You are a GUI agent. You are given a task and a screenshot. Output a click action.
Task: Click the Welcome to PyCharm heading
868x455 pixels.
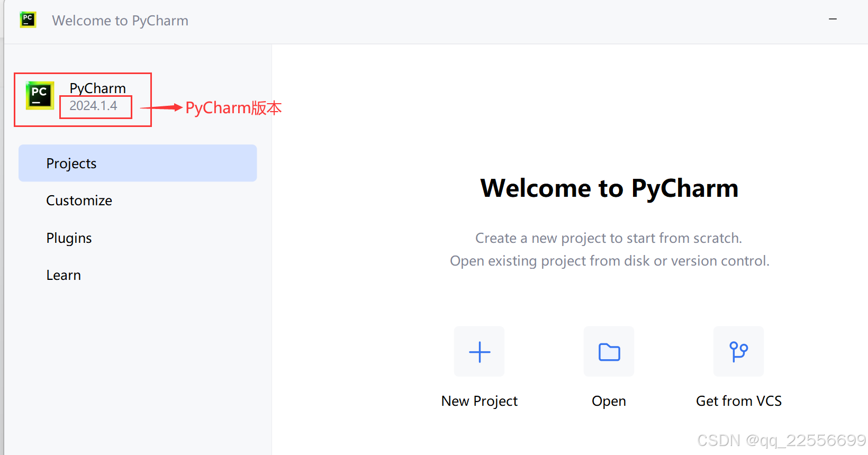pos(609,188)
